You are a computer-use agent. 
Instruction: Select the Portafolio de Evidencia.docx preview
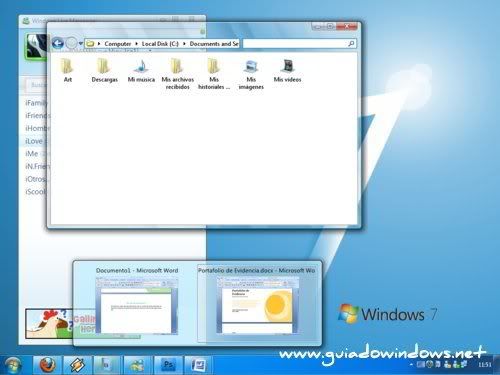[x=257, y=303]
